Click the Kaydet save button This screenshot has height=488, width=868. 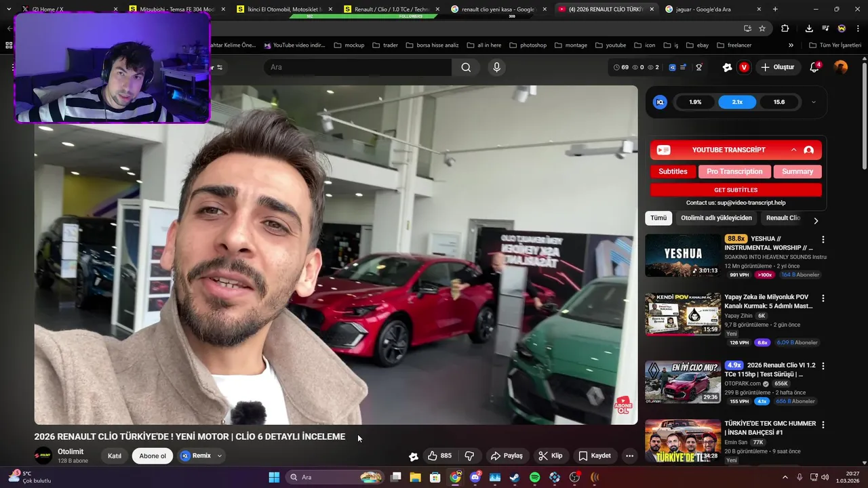pos(595,455)
